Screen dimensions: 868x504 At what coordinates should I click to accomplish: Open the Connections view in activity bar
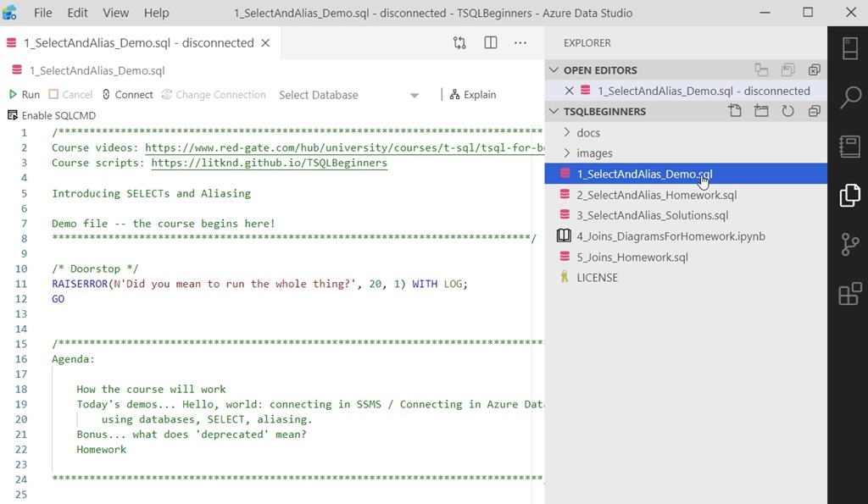[x=849, y=49]
